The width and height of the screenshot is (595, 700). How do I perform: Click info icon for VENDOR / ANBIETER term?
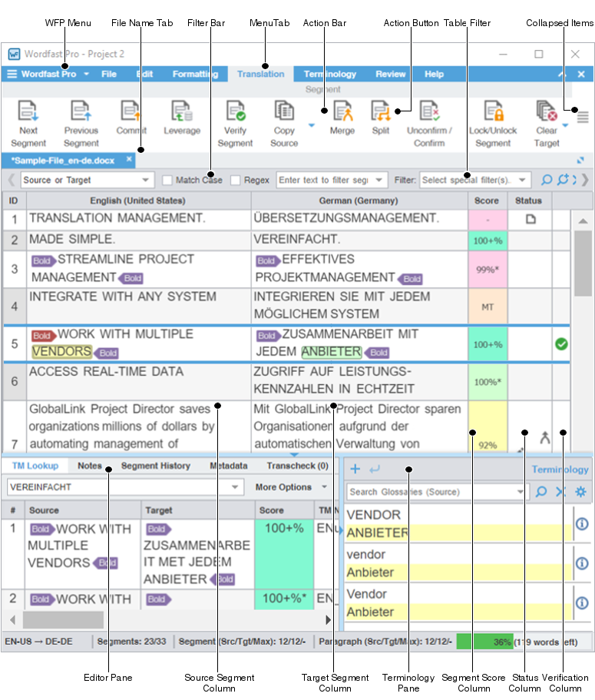click(x=582, y=524)
